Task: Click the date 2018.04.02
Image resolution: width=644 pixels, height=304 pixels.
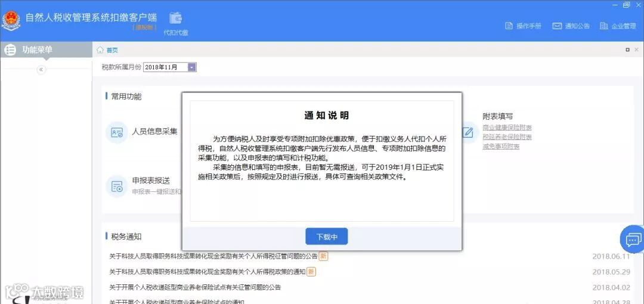Action: pyautogui.click(x=611, y=287)
